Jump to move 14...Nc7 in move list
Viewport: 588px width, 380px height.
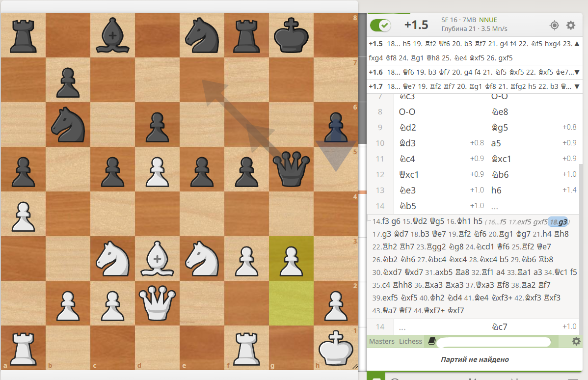coord(500,327)
